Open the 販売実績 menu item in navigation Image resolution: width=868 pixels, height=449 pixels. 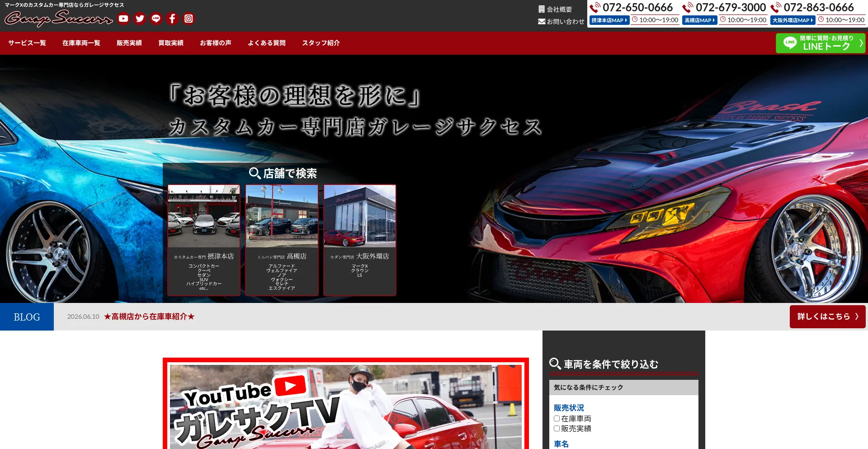pos(129,43)
